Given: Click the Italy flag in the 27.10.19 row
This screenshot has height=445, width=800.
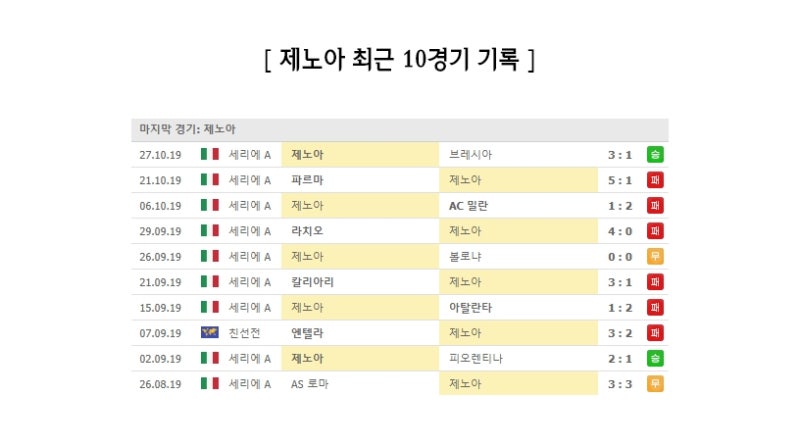Looking at the screenshot, I should pos(210,154).
